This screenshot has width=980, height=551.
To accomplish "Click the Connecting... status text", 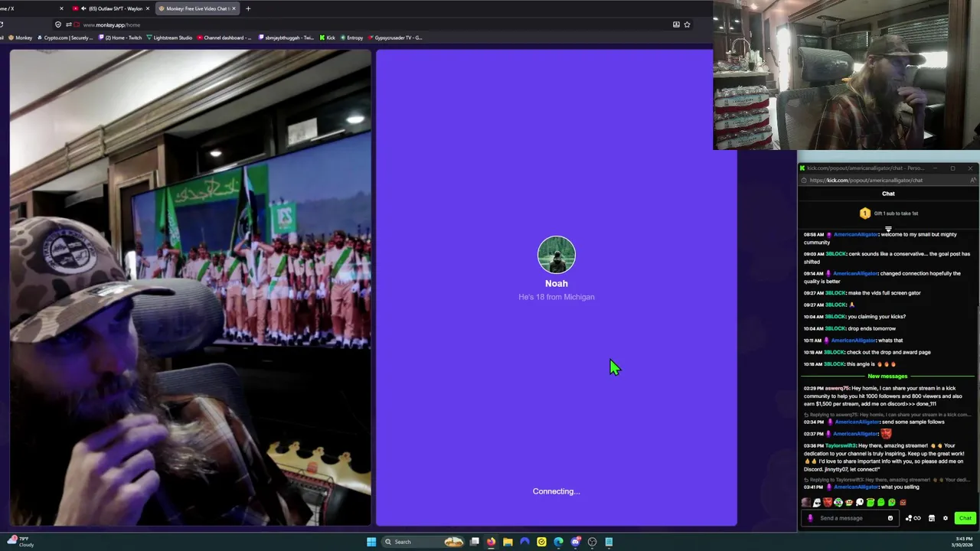I will pos(557,491).
